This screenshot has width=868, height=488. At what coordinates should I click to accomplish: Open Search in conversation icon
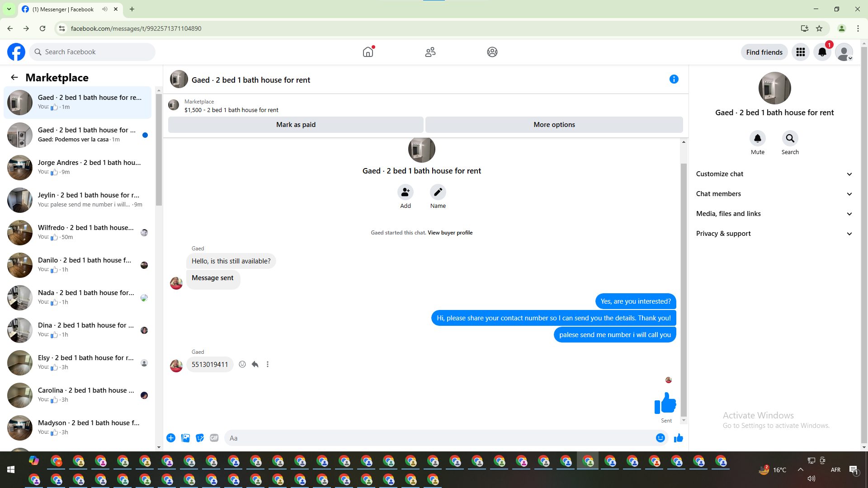click(x=790, y=138)
